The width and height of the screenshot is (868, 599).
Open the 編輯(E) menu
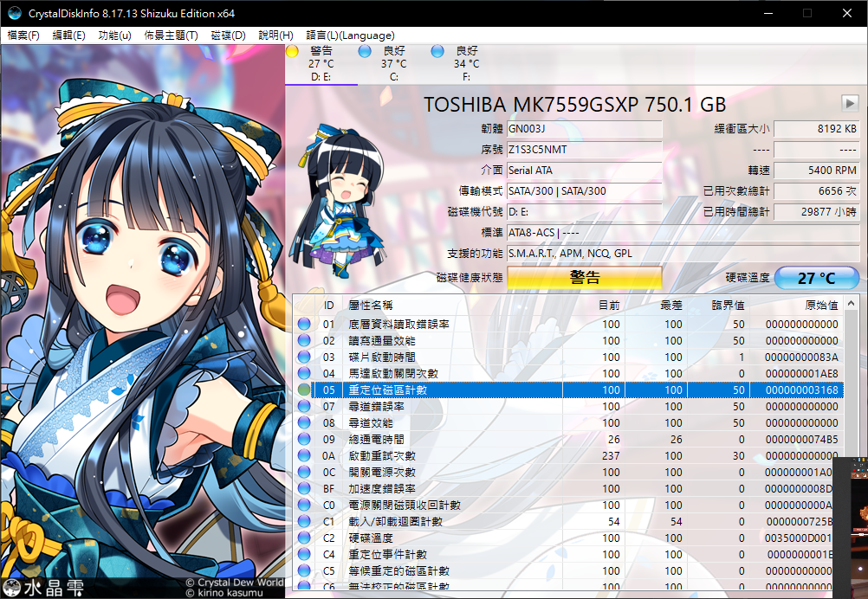tap(68, 35)
